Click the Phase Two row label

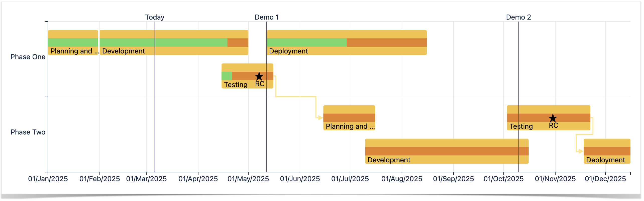click(x=28, y=132)
